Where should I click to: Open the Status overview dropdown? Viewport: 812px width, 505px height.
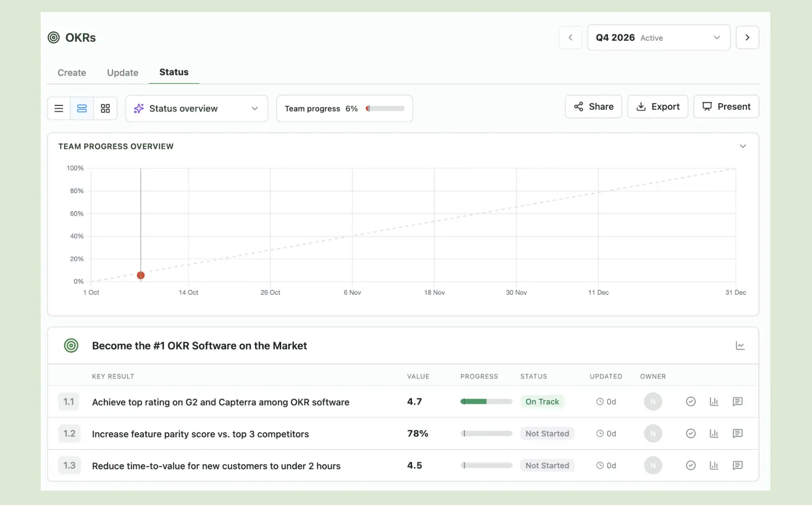[x=196, y=109]
